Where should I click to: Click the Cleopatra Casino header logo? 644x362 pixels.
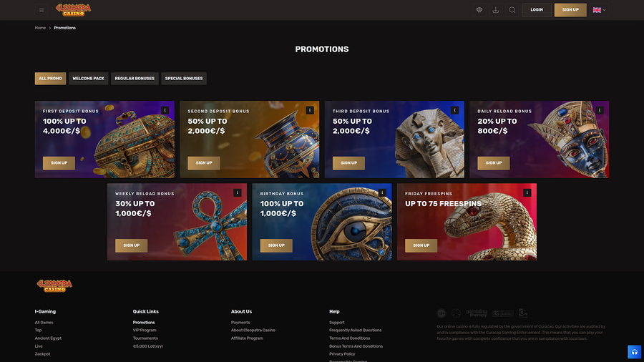pyautogui.click(x=73, y=10)
